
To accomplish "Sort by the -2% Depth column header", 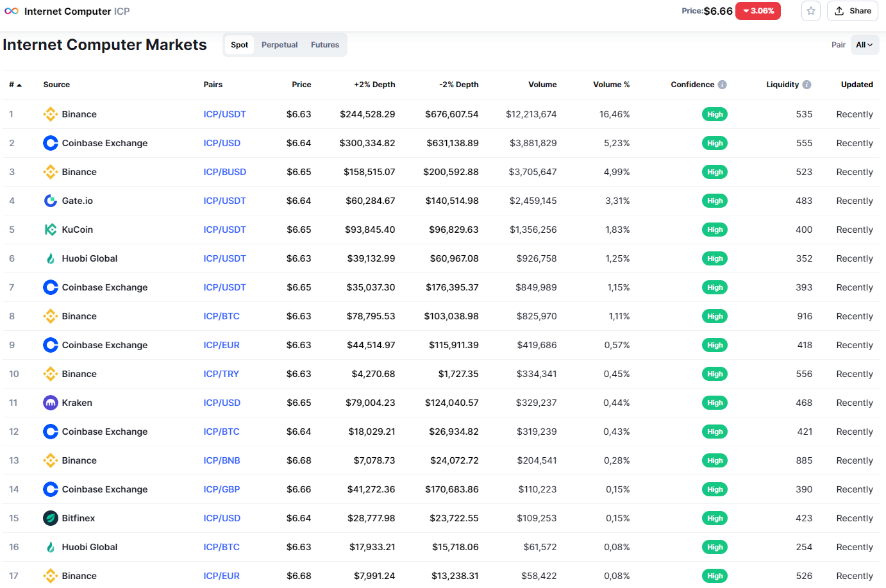I will pos(459,85).
